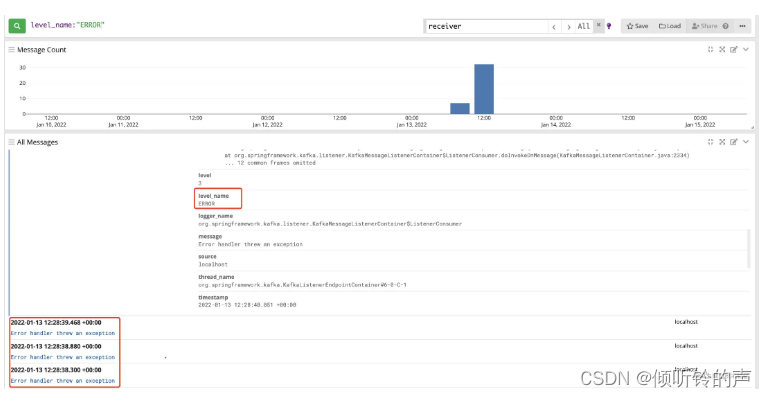Select the Message Count widget title
The width and height of the screenshot is (767, 397).
tap(42, 50)
